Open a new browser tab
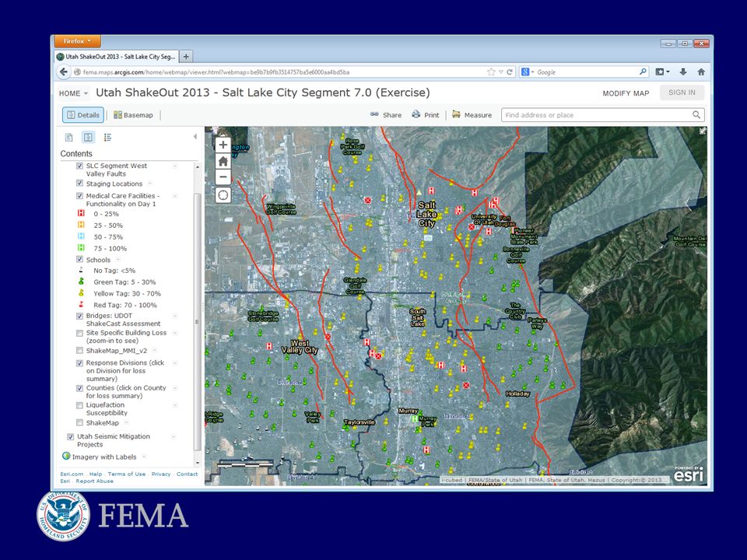 coord(186,56)
